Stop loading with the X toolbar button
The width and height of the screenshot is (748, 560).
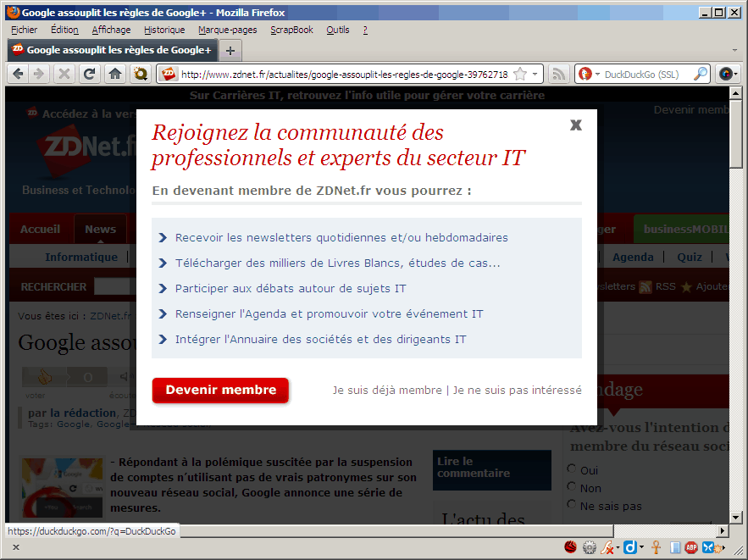click(x=64, y=74)
